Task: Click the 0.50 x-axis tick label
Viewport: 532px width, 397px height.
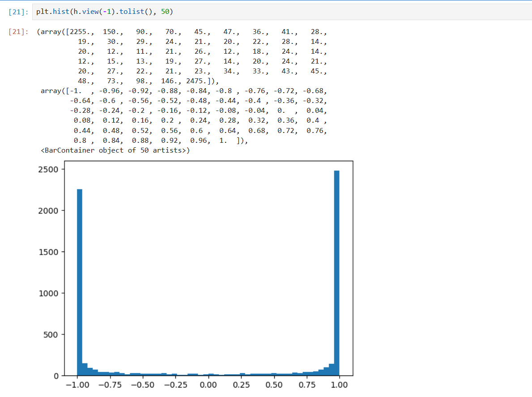Action: click(x=274, y=385)
